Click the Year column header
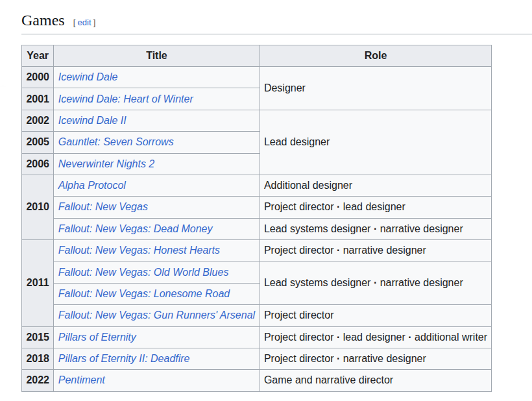This screenshot has width=532, height=401. point(38,56)
